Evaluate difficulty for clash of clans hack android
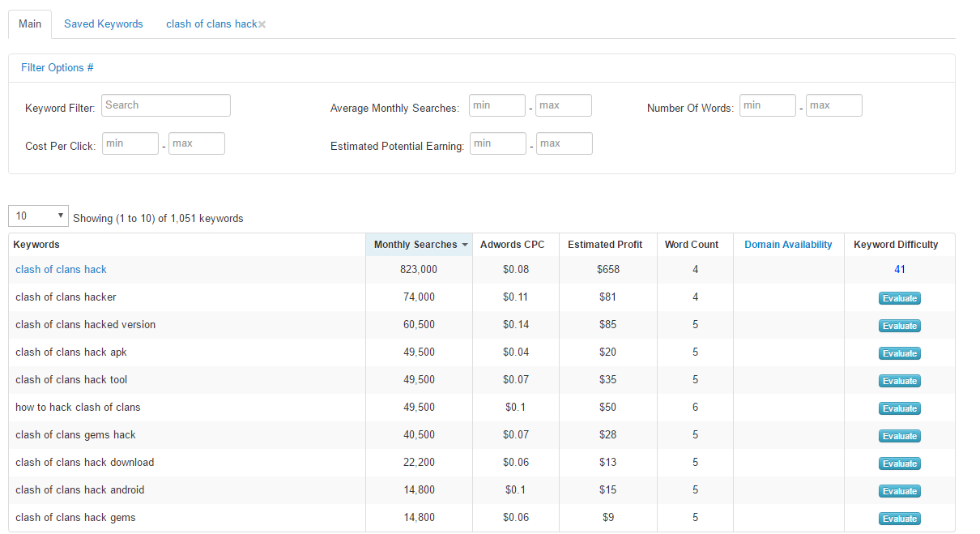Screen dimensions: 980x534 click(900, 491)
